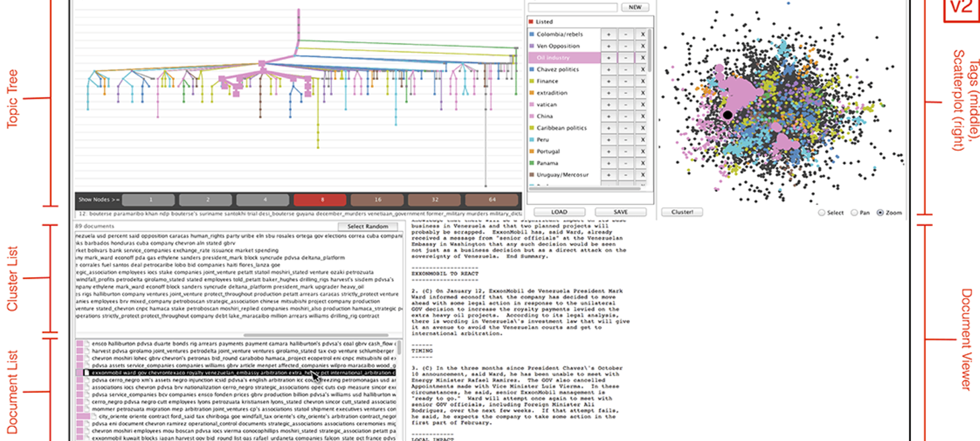Click plus button for Finance tag

(608, 81)
